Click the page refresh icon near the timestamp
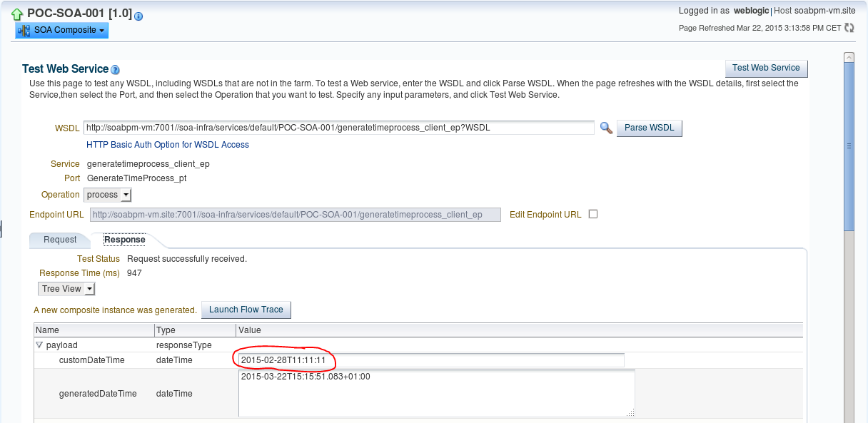868x423 pixels. 849,27
